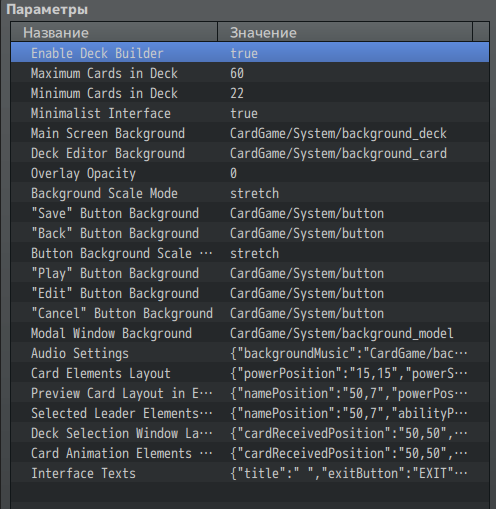Select Modal Window Background row

point(250,332)
